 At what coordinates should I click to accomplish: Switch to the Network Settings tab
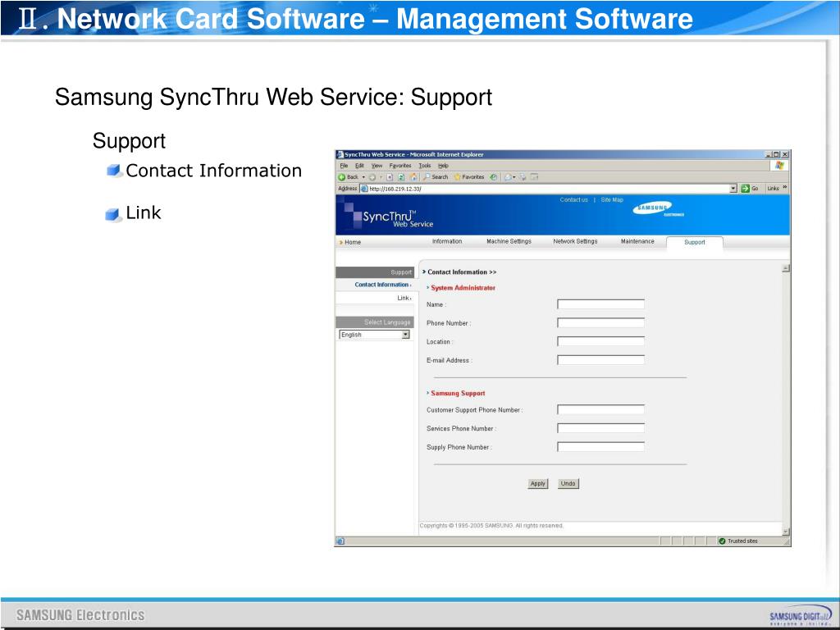[575, 242]
